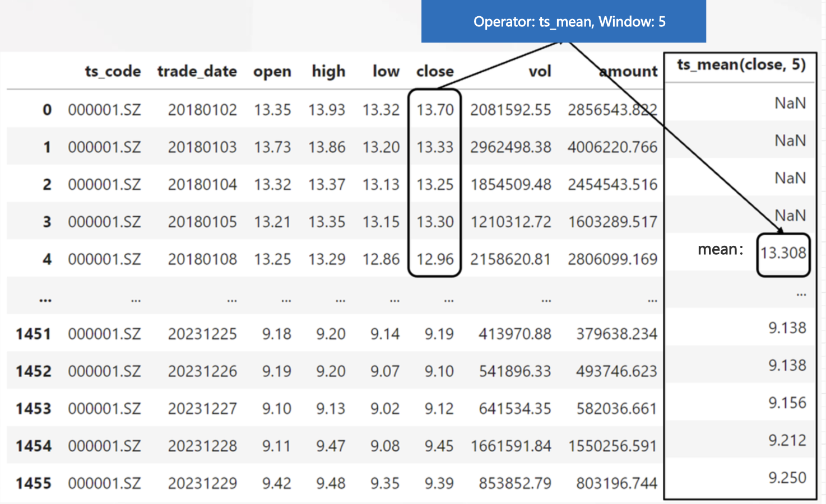The width and height of the screenshot is (826, 504).
Task: Select the open column header
Action: [x=272, y=72]
